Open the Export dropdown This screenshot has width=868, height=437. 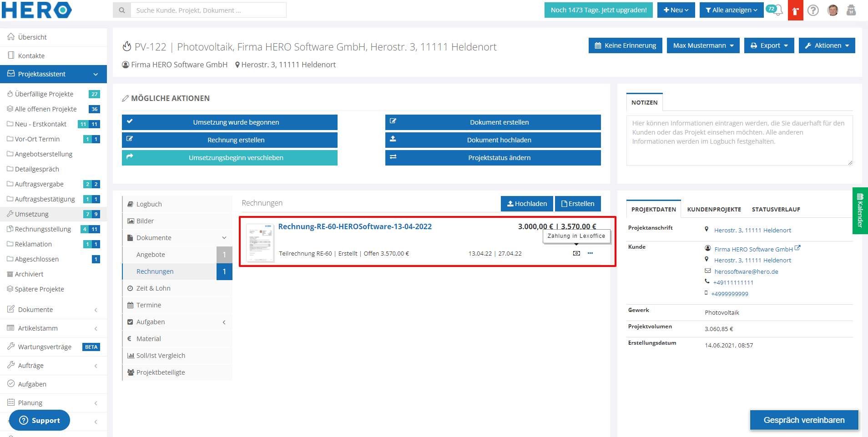click(x=769, y=45)
